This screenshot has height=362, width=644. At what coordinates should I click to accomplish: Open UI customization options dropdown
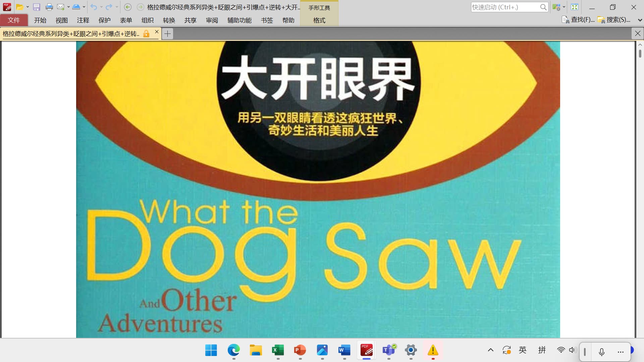click(x=564, y=7)
